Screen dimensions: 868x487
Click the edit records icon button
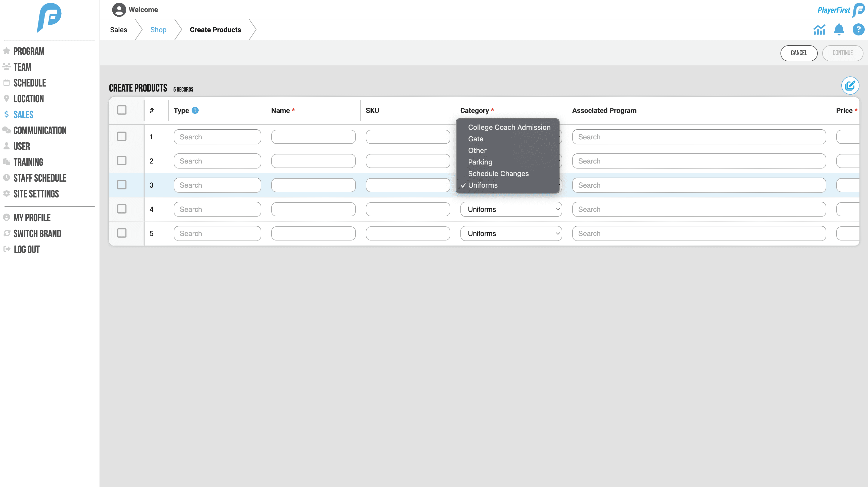coord(850,86)
